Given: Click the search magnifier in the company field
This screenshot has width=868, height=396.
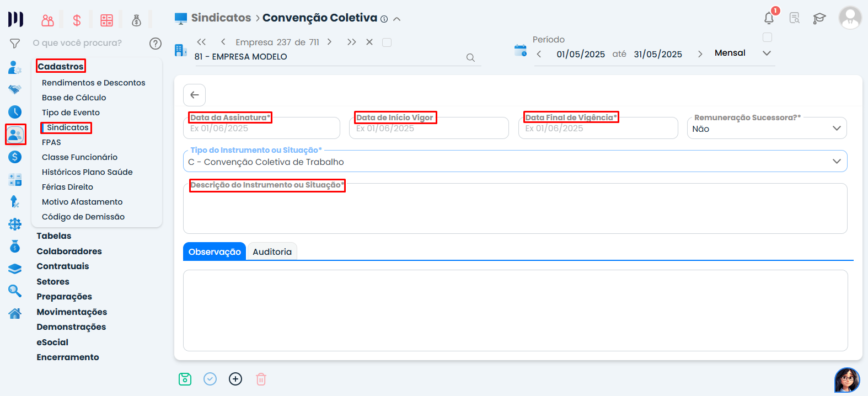Looking at the screenshot, I should tap(470, 57).
